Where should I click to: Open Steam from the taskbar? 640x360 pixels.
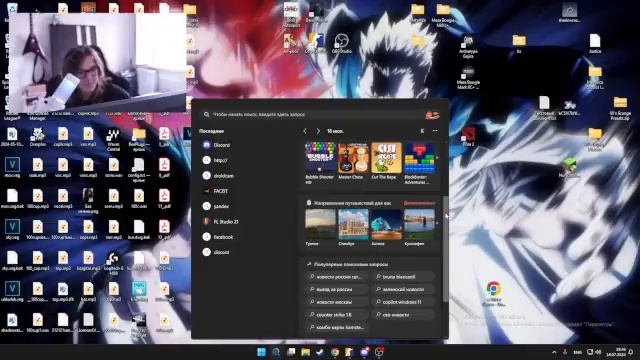click(320, 352)
